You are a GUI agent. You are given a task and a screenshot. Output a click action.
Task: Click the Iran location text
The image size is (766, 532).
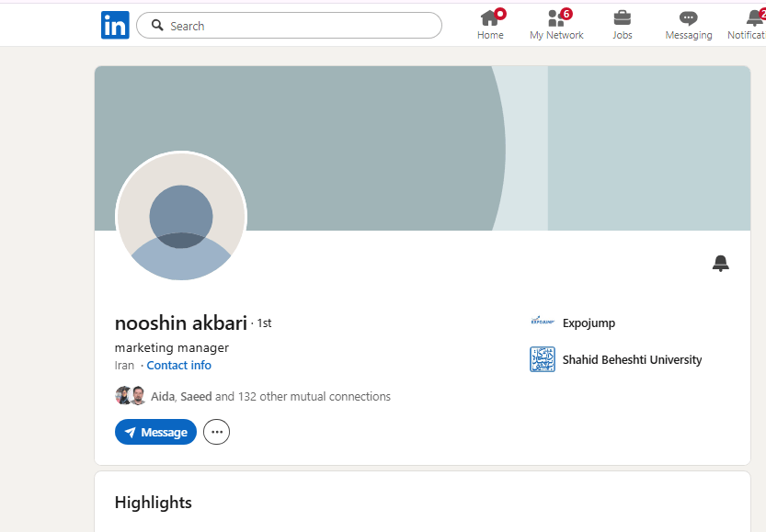124,365
